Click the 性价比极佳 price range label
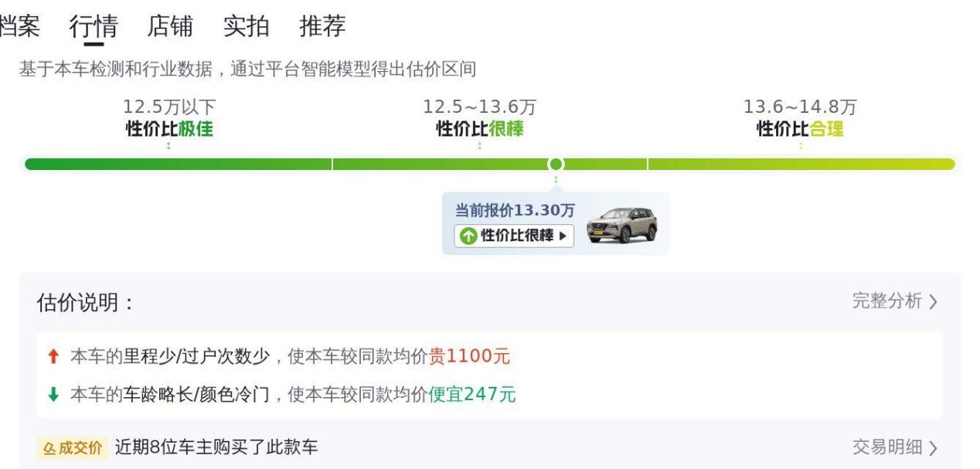 (169, 129)
